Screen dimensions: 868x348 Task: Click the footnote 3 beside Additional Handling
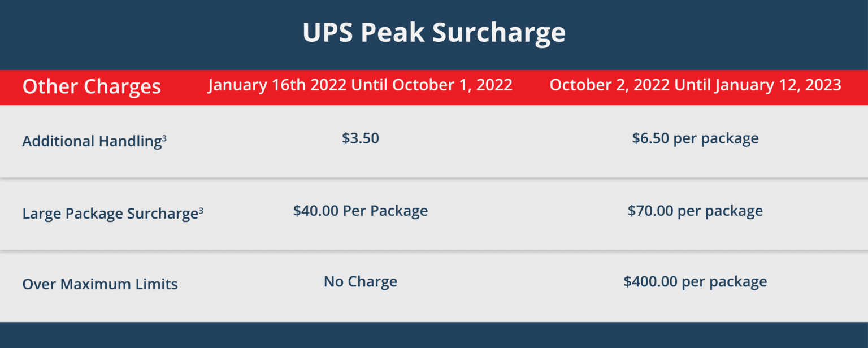click(164, 138)
